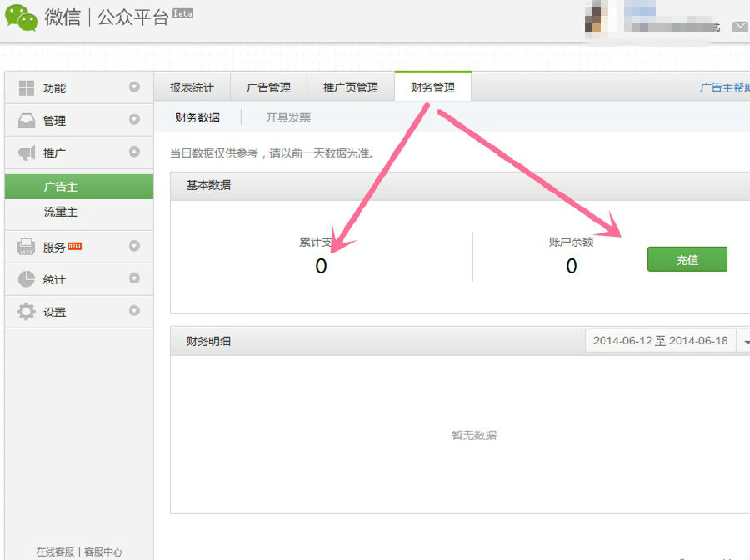Click the 在线客服 link at bottom
The height and width of the screenshot is (560, 750).
[x=55, y=552]
